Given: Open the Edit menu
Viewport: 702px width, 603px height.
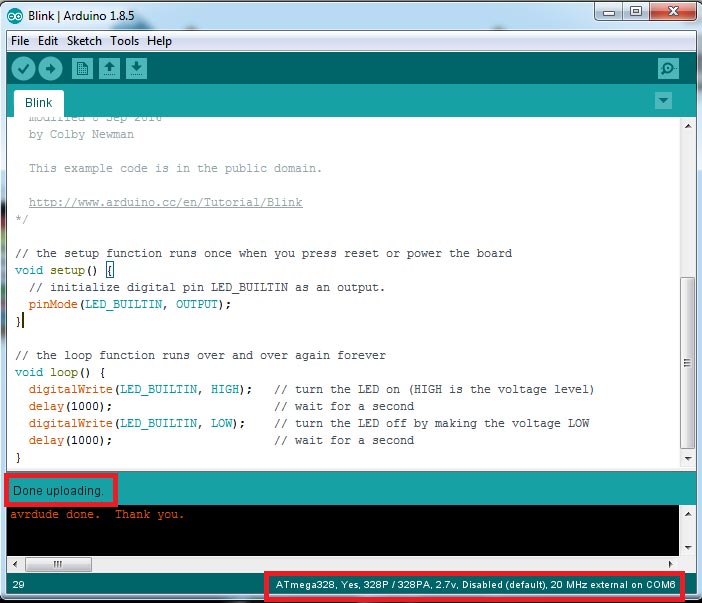Looking at the screenshot, I should tap(48, 41).
